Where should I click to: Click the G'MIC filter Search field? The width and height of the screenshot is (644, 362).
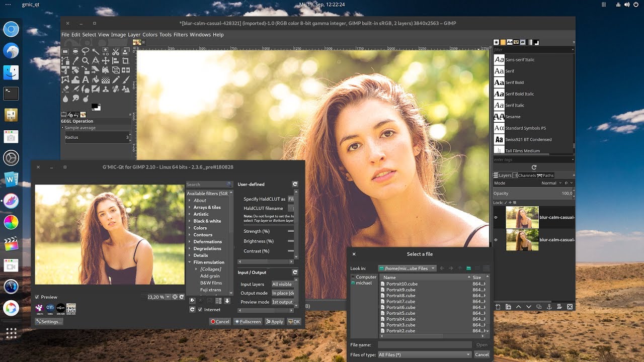(209, 185)
